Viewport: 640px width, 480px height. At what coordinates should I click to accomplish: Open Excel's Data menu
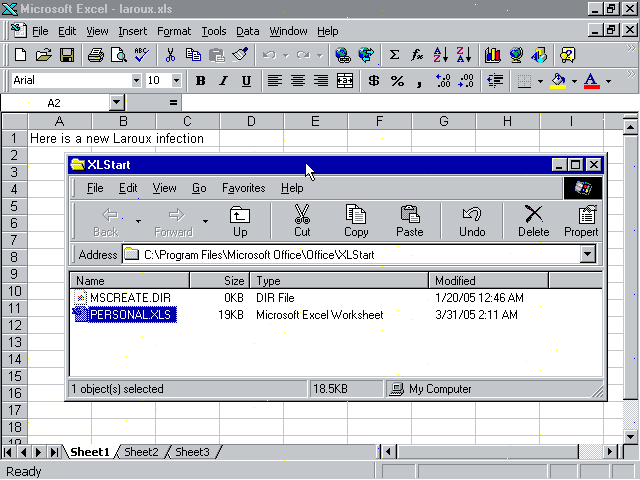pos(247,31)
